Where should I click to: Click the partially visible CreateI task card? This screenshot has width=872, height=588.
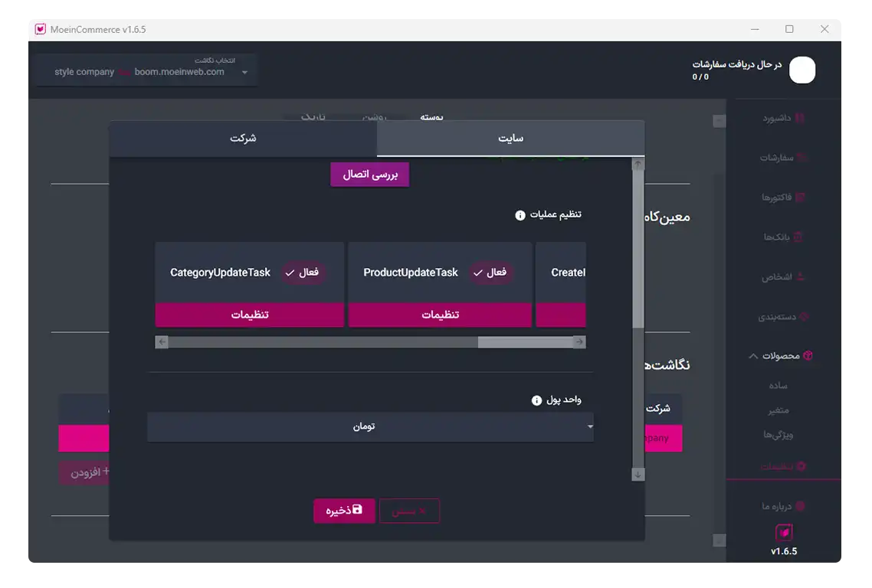(561, 284)
